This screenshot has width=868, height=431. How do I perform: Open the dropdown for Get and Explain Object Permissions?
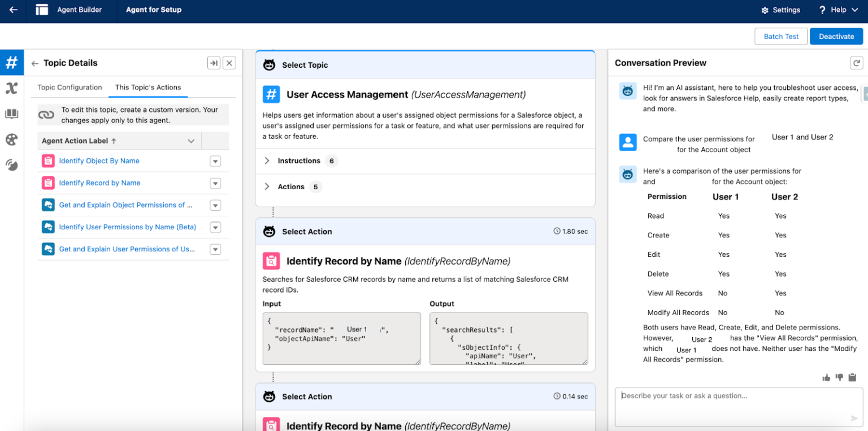click(x=215, y=205)
